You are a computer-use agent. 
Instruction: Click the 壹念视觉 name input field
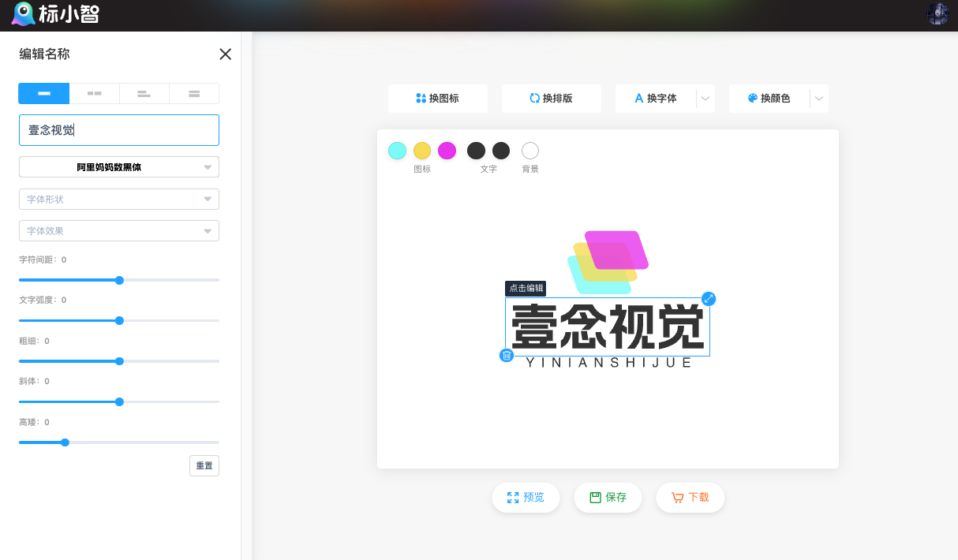118,130
